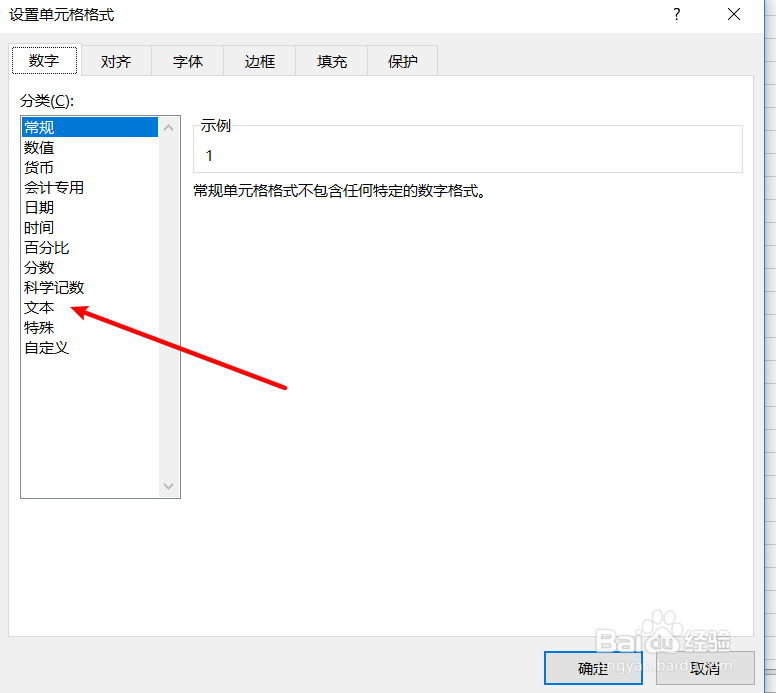Cancel the dialog with 取消
The image size is (776, 693).
(705, 668)
